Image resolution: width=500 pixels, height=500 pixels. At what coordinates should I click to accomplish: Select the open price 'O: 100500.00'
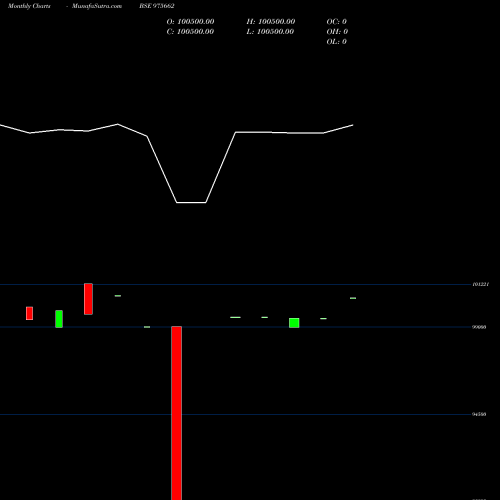tap(190, 22)
